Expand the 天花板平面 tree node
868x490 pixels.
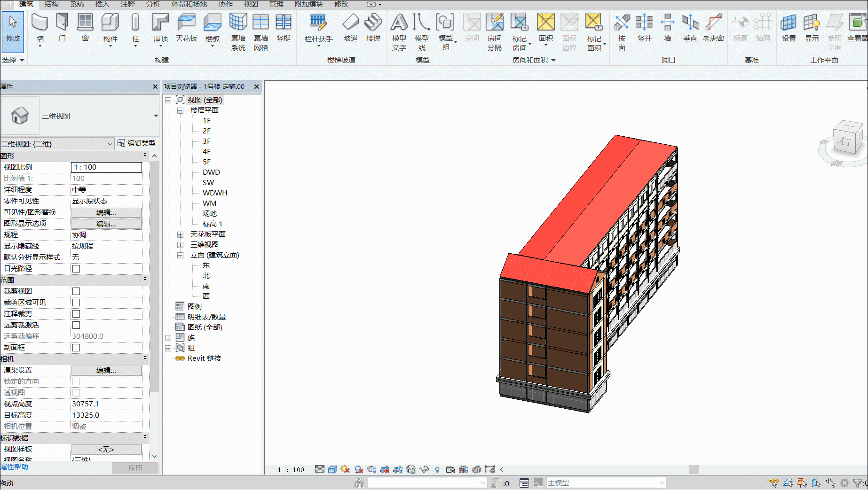(180, 234)
